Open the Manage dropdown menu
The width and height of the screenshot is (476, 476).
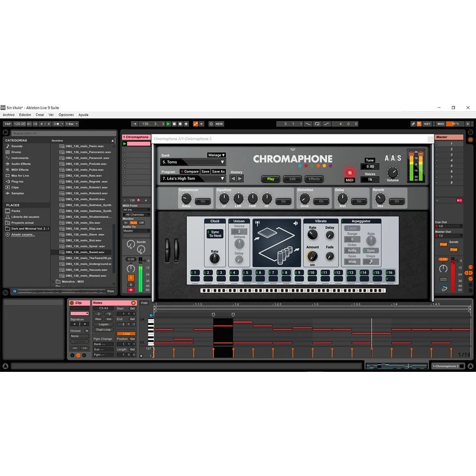[x=217, y=155]
